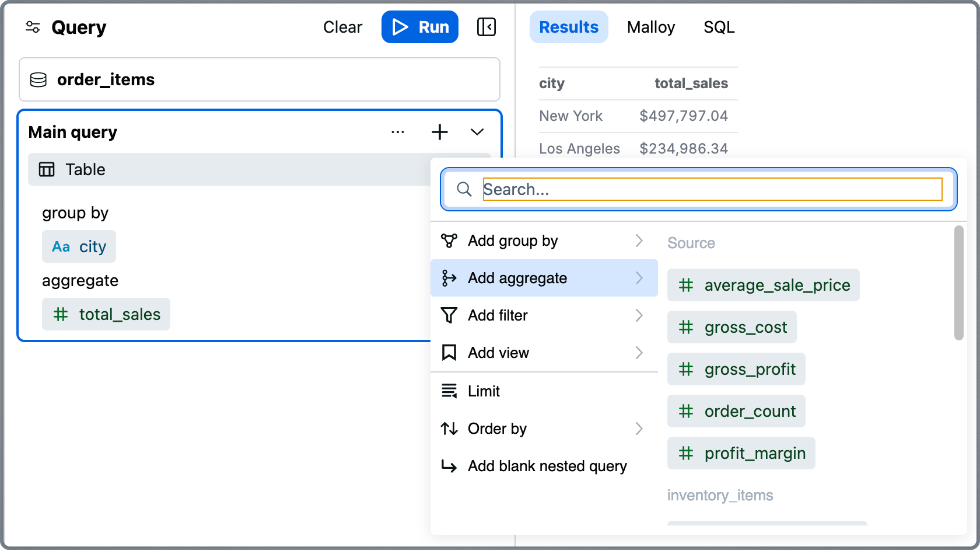Expand the Main query chevron
This screenshot has height=550, width=980.
pyautogui.click(x=477, y=132)
